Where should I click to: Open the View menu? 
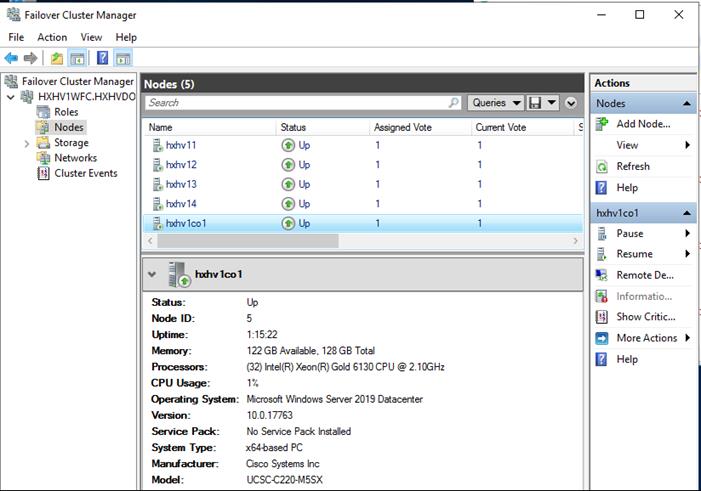point(91,37)
